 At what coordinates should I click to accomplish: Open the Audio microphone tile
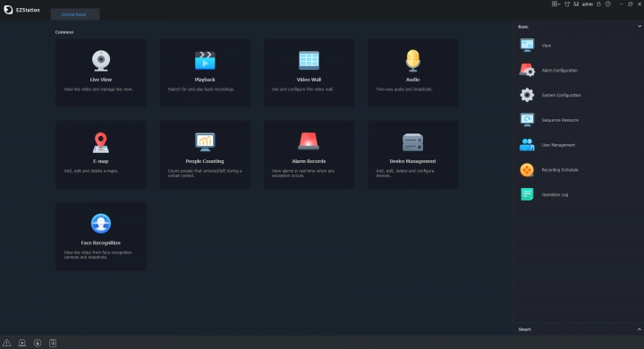tap(412, 72)
